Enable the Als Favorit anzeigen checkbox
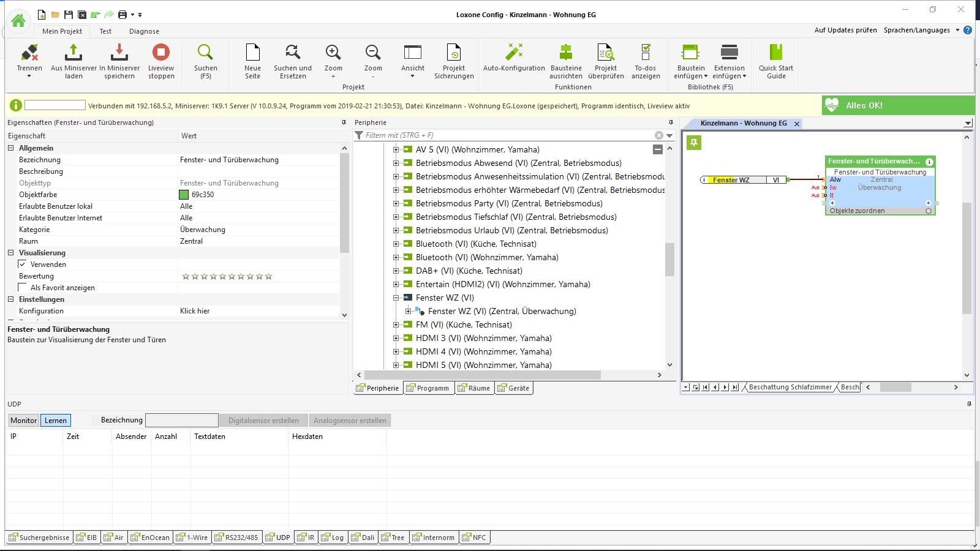Screen dimensions: 980x551 [x=23, y=288]
